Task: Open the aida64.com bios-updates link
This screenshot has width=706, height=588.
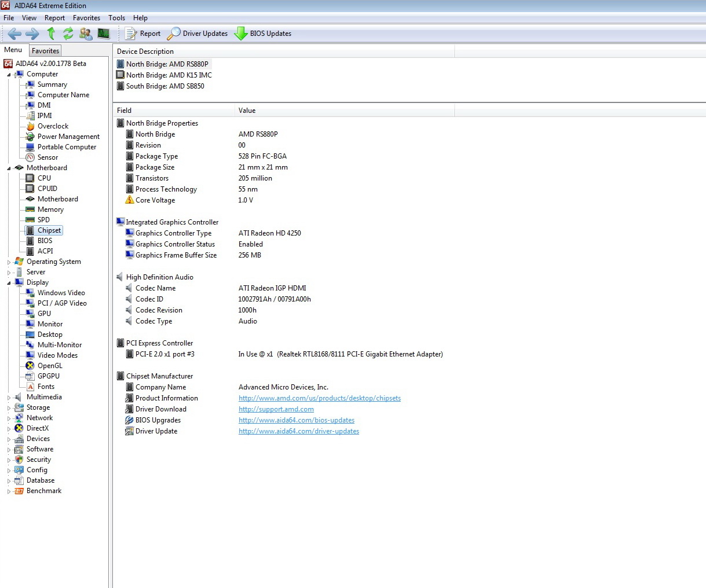Action: (x=297, y=420)
